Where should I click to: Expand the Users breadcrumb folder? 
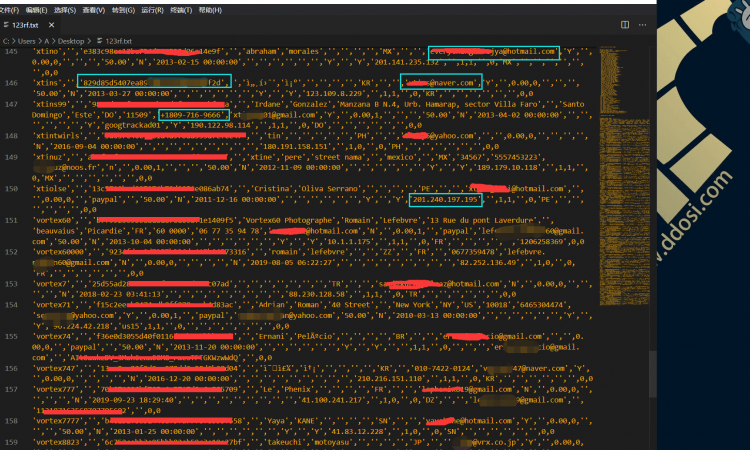click(27, 41)
